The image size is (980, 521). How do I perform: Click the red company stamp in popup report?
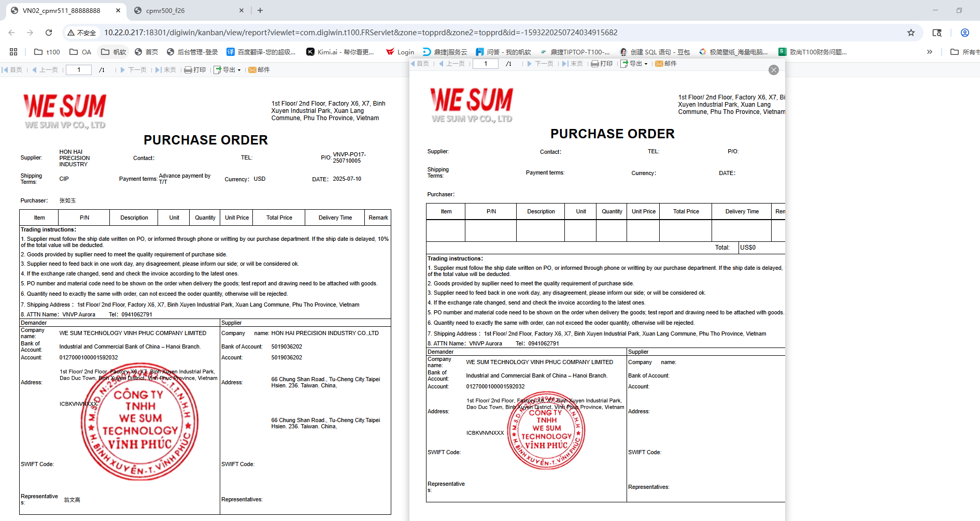tap(546, 431)
